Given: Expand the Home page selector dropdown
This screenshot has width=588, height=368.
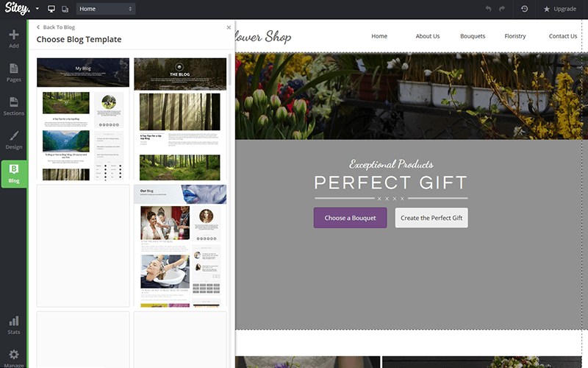Looking at the screenshot, I should coord(106,9).
